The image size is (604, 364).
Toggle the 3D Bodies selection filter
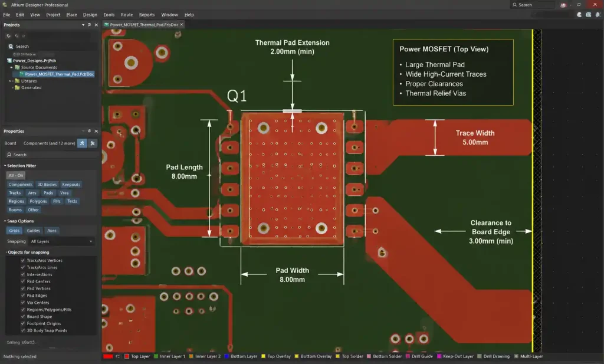[47, 185]
